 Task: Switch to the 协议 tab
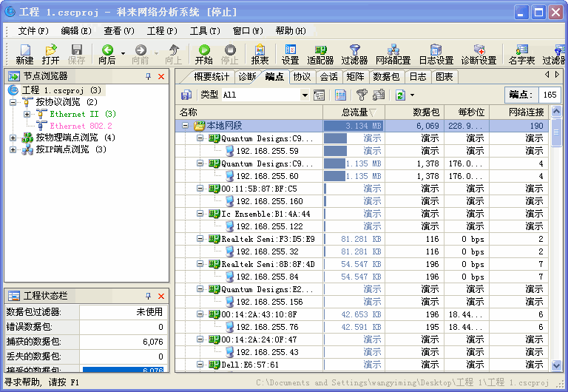(x=302, y=77)
